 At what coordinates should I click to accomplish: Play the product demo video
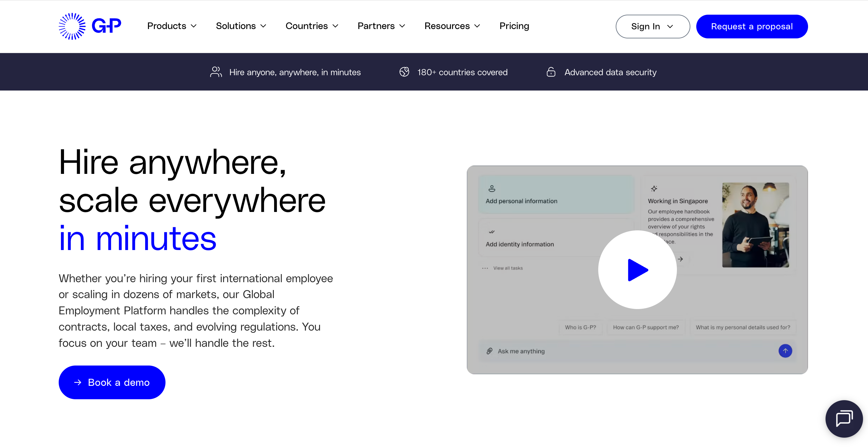tap(637, 269)
